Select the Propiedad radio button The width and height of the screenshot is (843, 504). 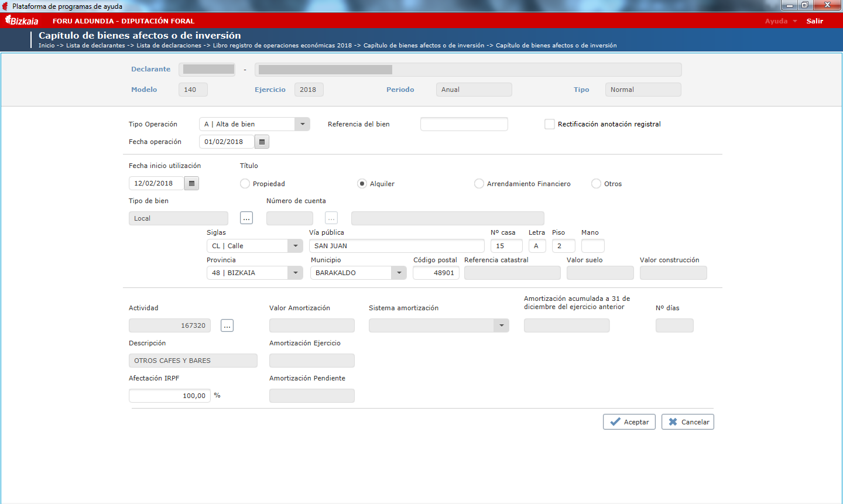tap(245, 184)
